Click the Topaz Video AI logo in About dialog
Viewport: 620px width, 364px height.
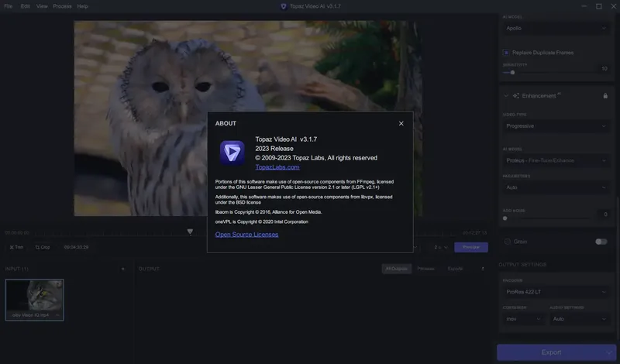click(x=232, y=153)
